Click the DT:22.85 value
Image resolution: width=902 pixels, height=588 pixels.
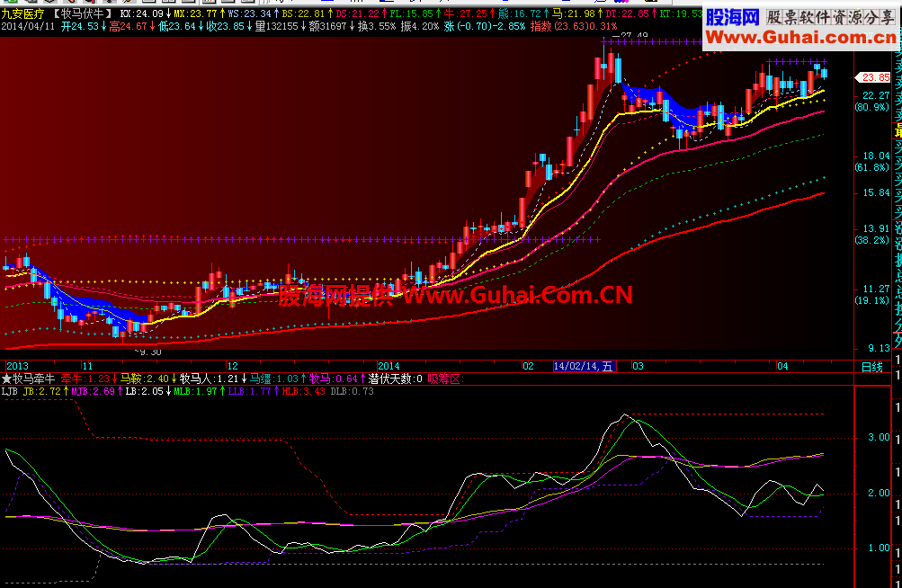pyautogui.click(x=627, y=13)
